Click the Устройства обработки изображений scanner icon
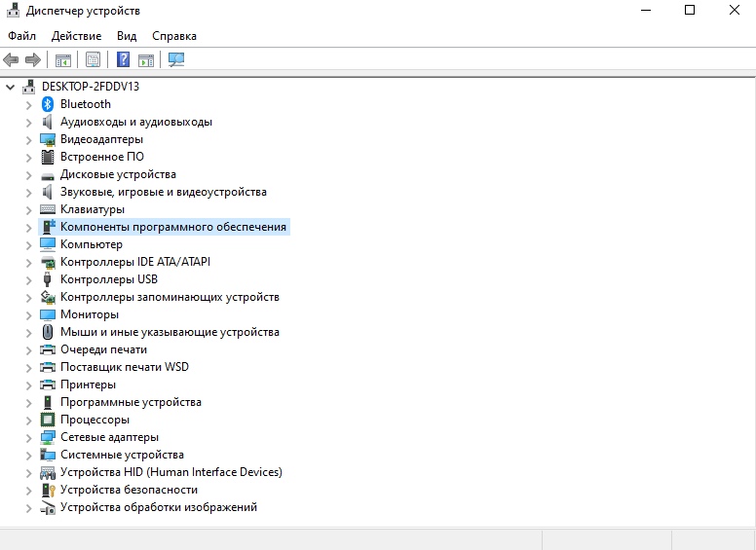 click(x=47, y=507)
